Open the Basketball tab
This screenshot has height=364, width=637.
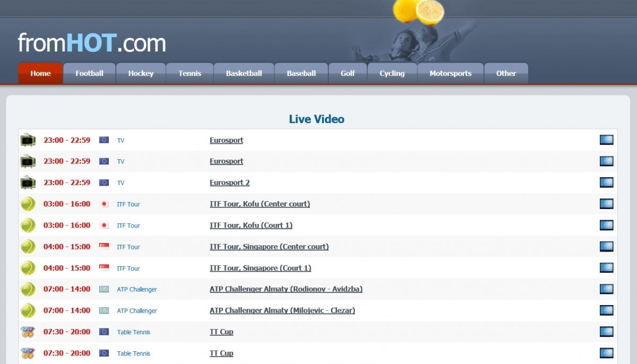tap(244, 73)
